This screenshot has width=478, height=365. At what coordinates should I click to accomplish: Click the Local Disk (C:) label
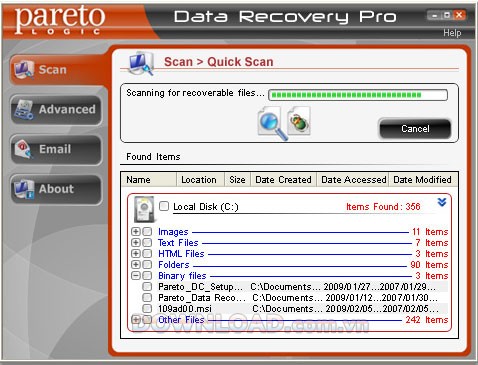click(x=206, y=207)
